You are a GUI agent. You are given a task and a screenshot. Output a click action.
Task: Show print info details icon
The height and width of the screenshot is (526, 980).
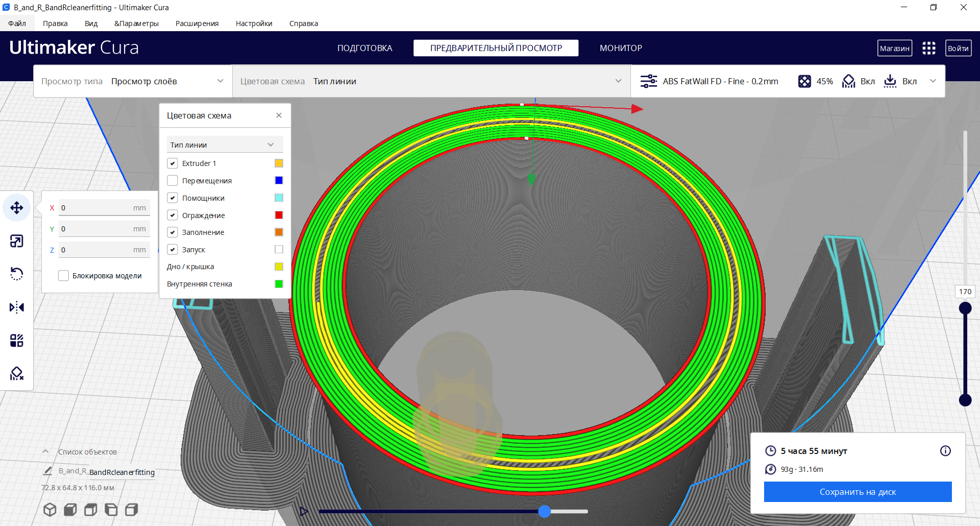point(945,451)
